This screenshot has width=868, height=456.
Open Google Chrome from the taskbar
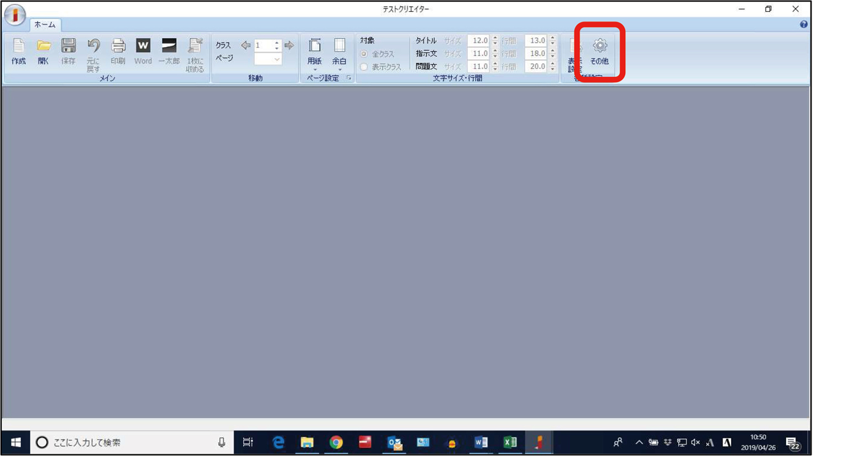(x=336, y=442)
